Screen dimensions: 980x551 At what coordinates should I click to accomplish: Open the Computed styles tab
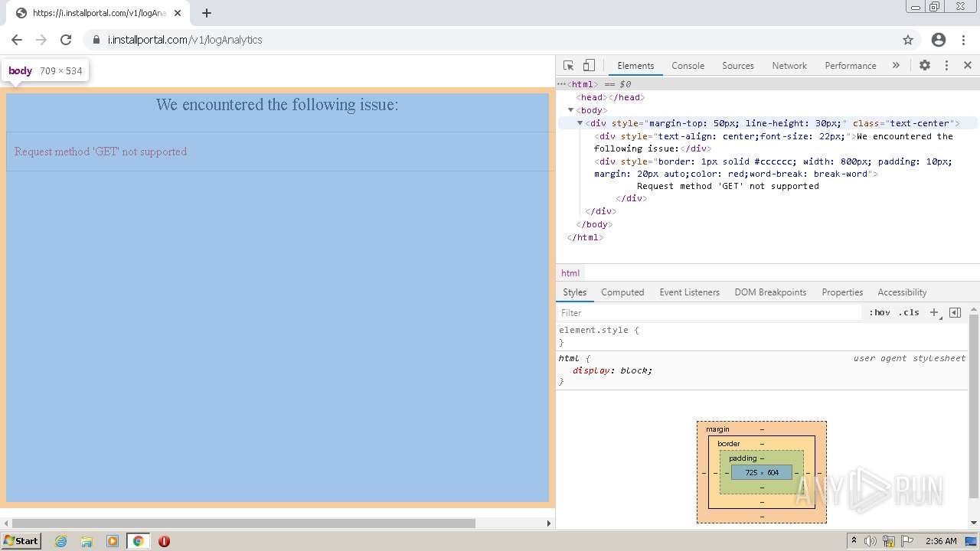622,292
